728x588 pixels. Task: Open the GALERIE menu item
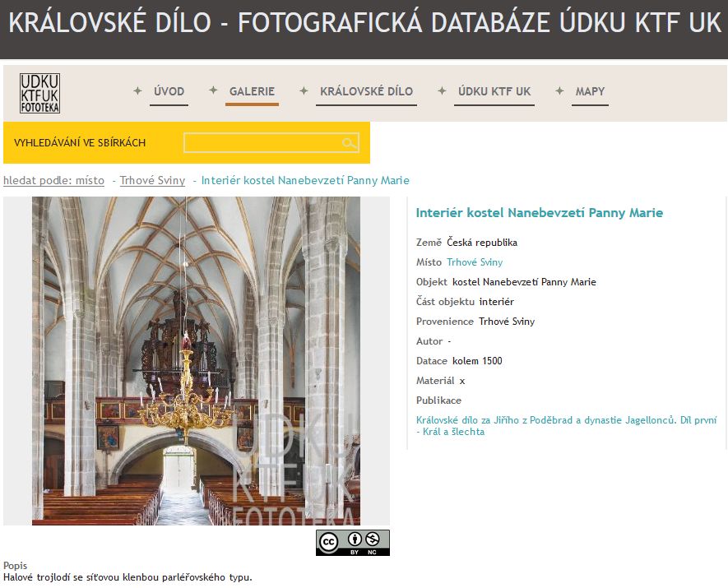(x=252, y=91)
